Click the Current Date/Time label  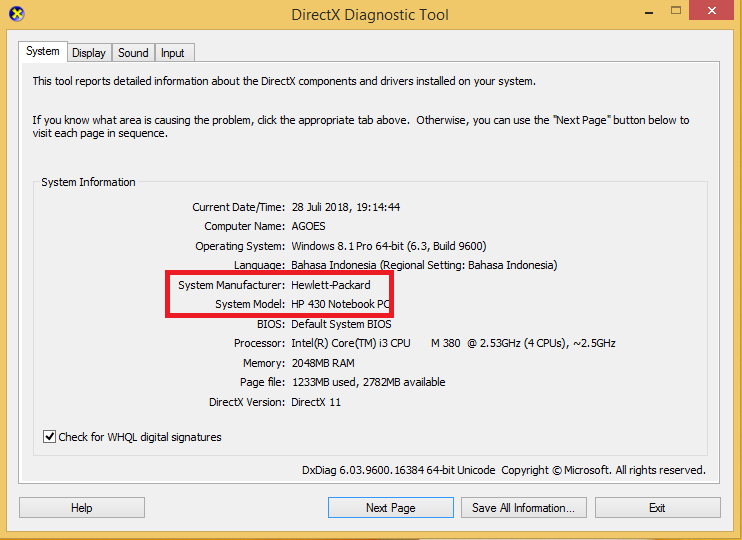pos(238,207)
